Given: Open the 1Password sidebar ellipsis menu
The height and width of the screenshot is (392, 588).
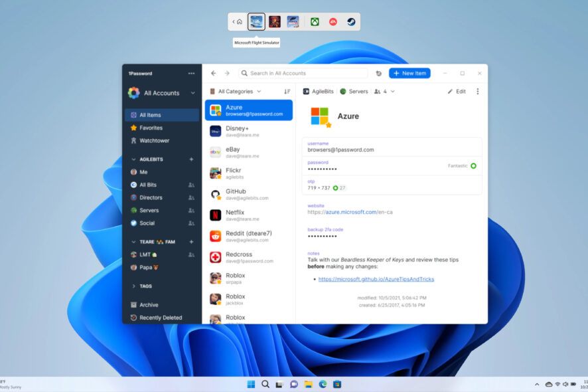Looking at the screenshot, I should [191, 73].
